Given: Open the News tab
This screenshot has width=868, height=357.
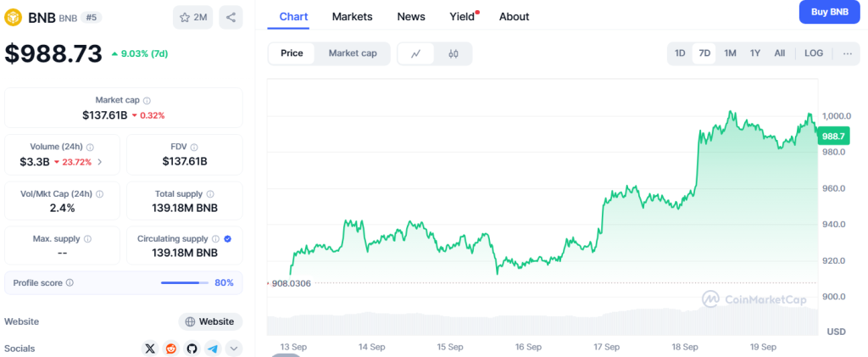Looking at the screenshot, I should (411, 17).
